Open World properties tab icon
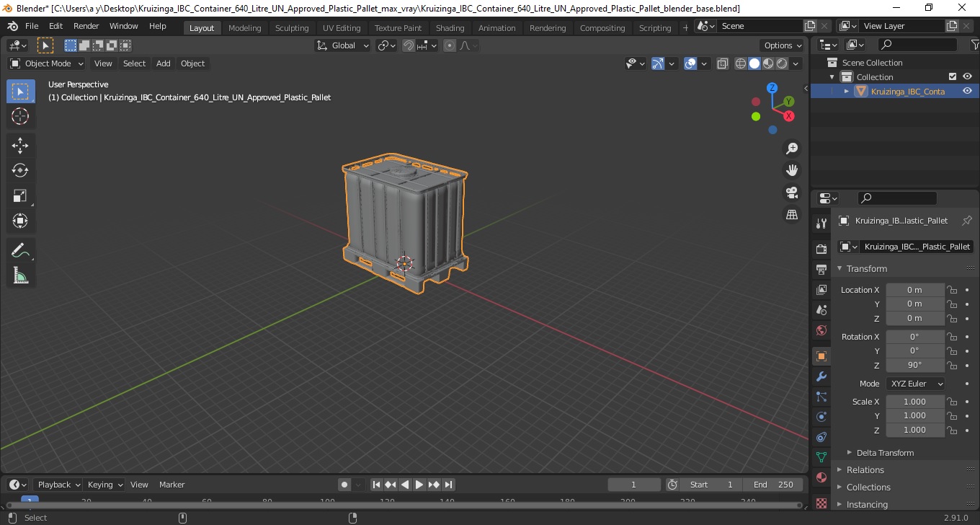Screen dimensions: 980x525 (821, 330)
